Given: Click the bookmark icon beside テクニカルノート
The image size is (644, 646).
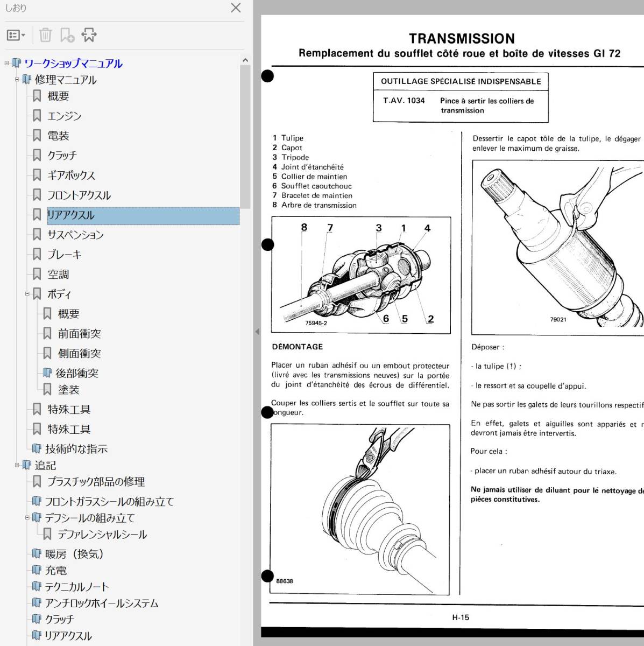Looking at the screenshot, I should click(37, 586).
